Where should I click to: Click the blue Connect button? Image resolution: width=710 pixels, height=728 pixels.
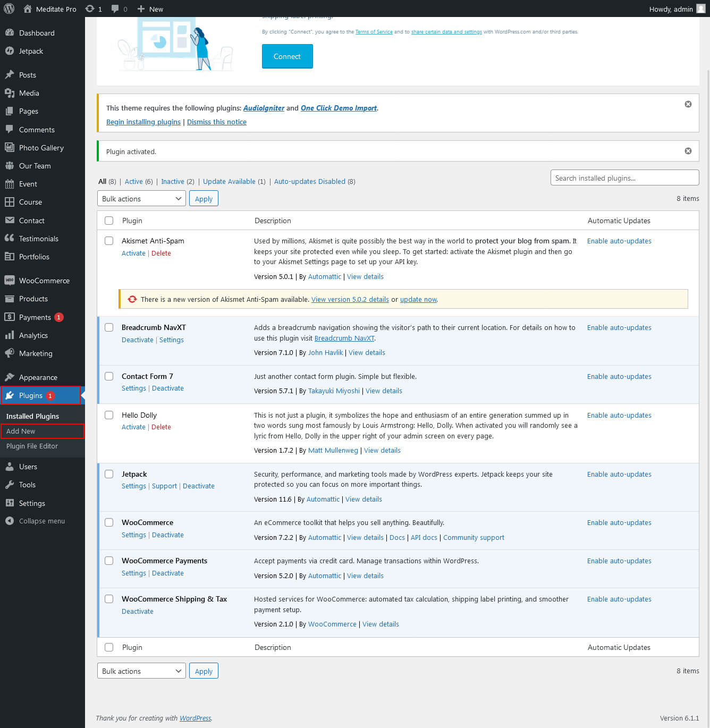[287, 56]
